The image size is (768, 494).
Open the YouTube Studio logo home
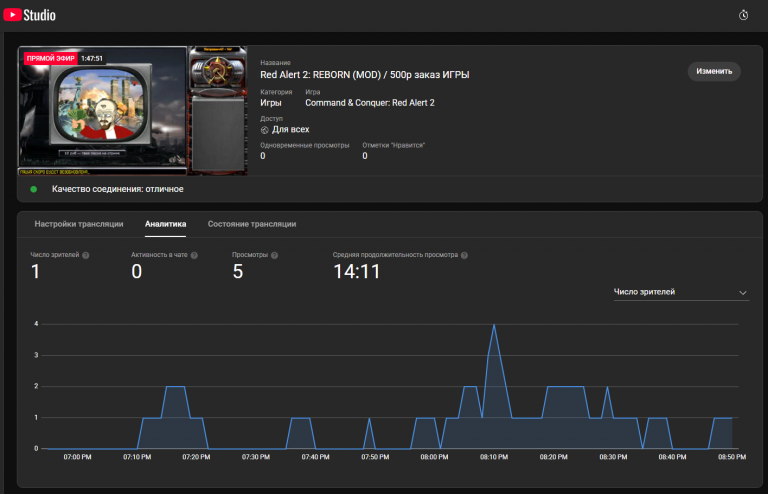pyautogui.click(x=29, y=15)
